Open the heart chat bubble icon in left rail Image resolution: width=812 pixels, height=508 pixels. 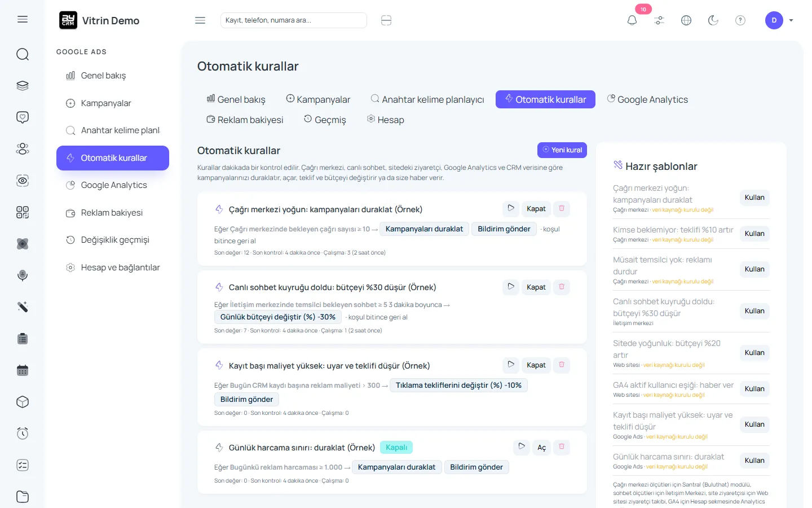[23, 117]
